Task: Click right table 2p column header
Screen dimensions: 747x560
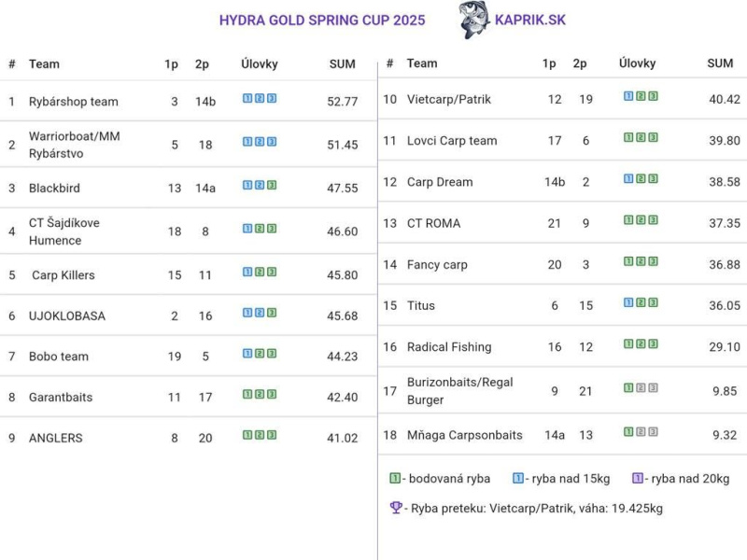Action: point(580,63)
